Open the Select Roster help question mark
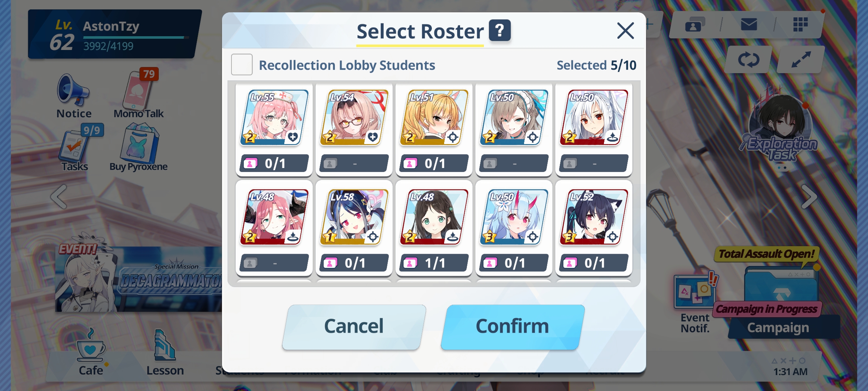 [x=500, y=30]
